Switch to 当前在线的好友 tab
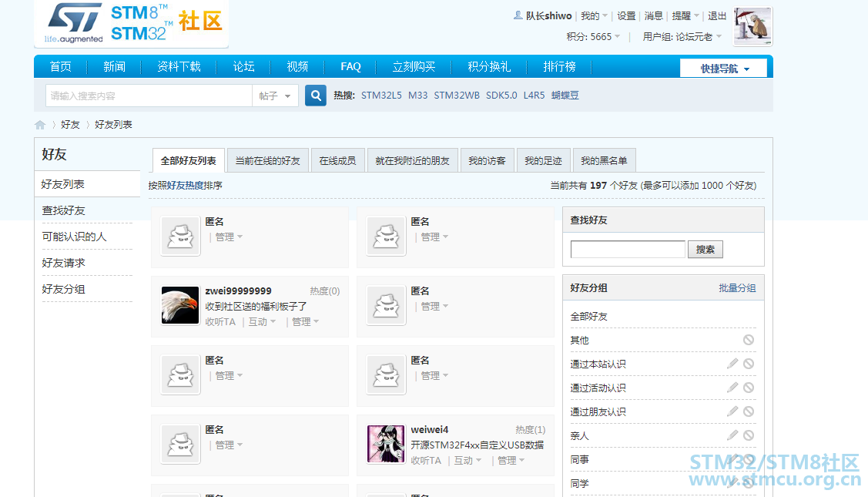The image size is (868, 497). 267,161
